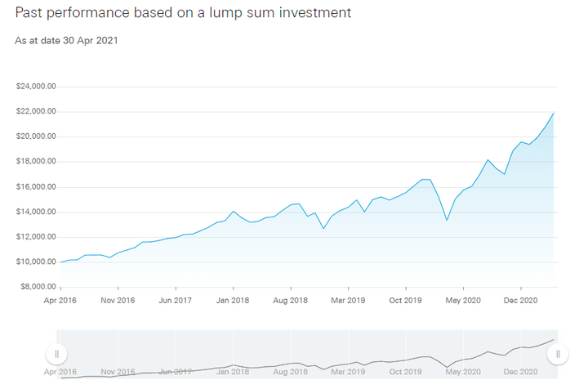Click the Jan 2018 label on main chart axis
The image size is (588, 389).
tap(233, 301)
